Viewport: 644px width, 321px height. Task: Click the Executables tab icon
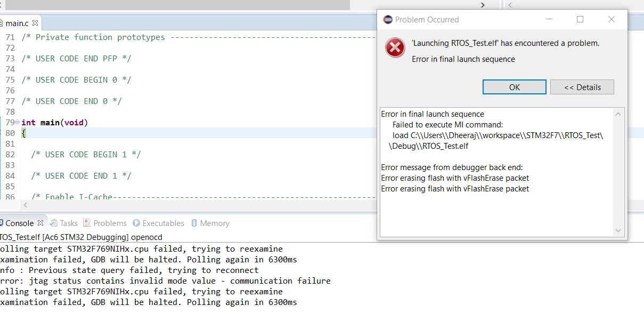136,223
